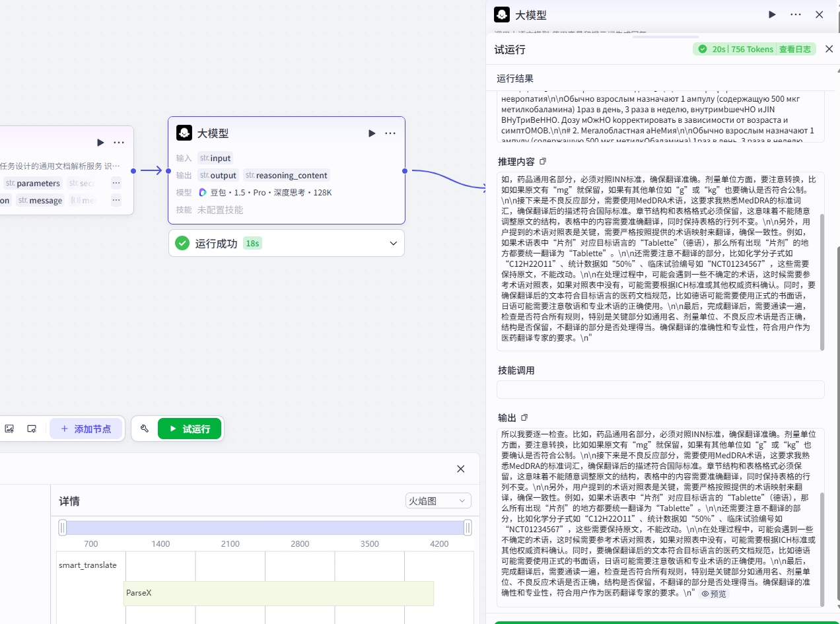Close the 试运行 test run results pane
Viewport: 840px width, 624px height.
click(829, 49)
